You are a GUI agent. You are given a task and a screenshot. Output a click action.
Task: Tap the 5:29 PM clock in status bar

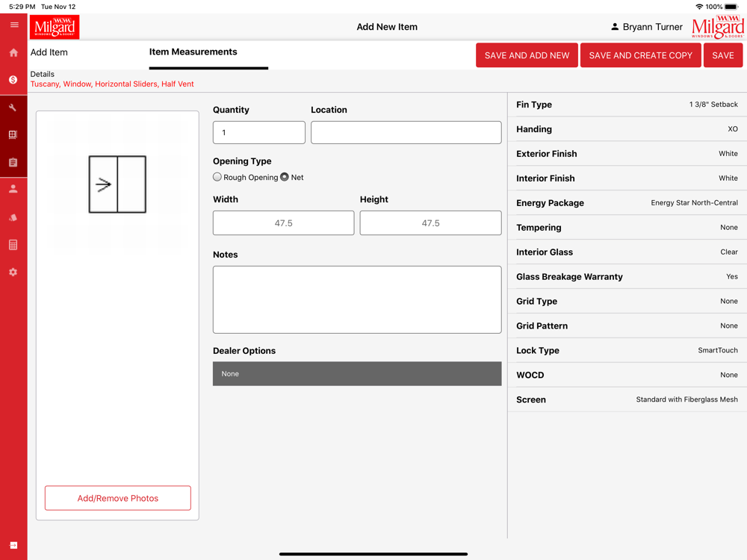[22, 7]
